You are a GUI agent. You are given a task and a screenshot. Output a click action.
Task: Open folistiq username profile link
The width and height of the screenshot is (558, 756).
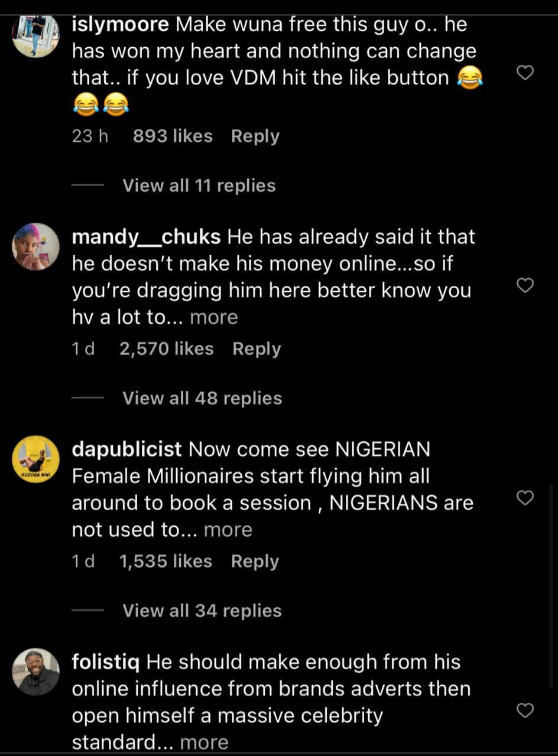tap(105, 662)
